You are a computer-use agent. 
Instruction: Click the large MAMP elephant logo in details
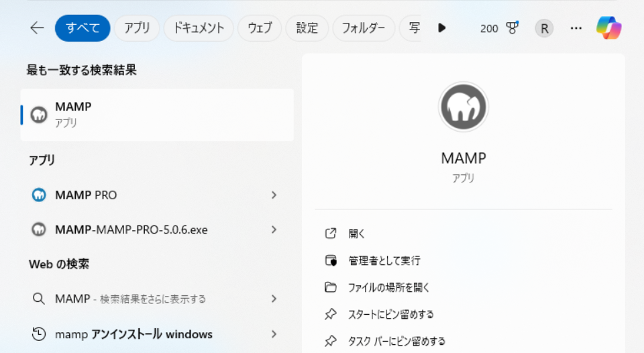[x=464, y=107]
